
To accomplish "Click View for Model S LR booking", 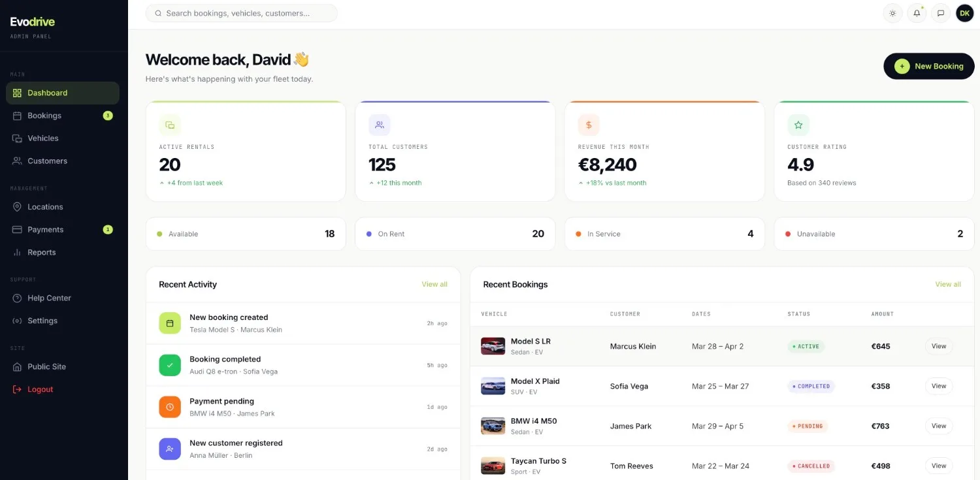I will 939,347.
